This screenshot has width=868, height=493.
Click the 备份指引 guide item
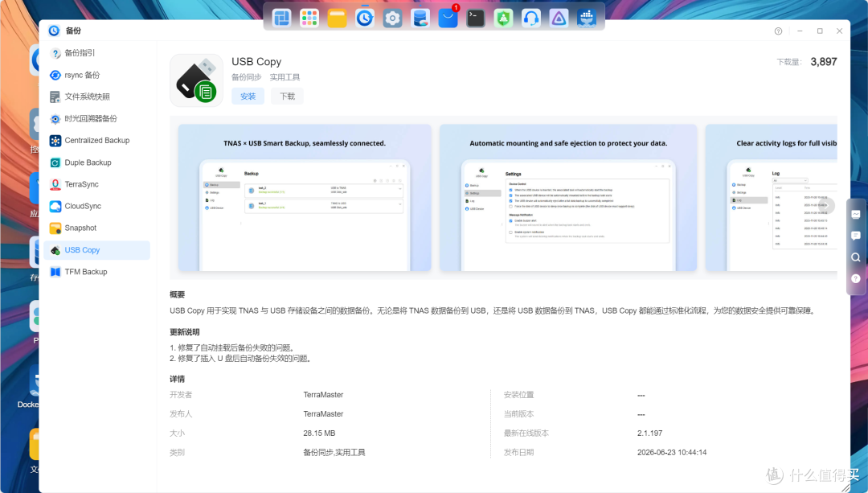97,52
